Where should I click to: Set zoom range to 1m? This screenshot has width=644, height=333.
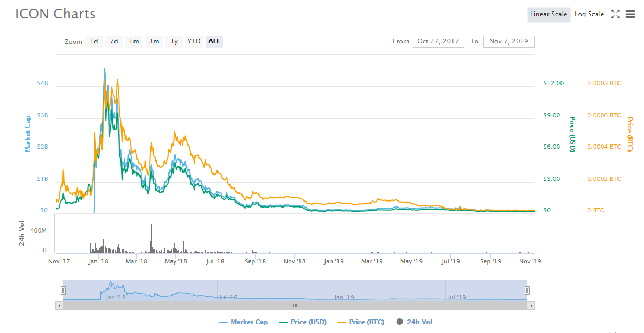point(134,41)
